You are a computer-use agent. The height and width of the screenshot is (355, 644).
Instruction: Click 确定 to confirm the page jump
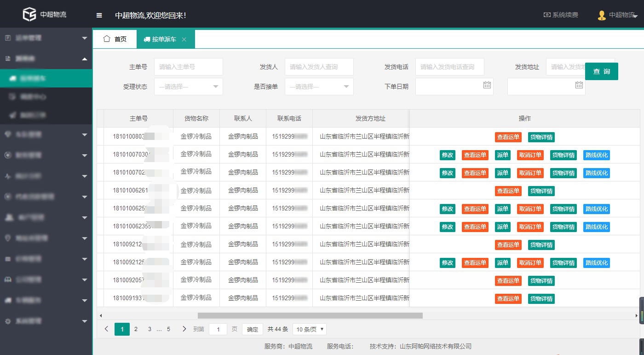[253, 329]
